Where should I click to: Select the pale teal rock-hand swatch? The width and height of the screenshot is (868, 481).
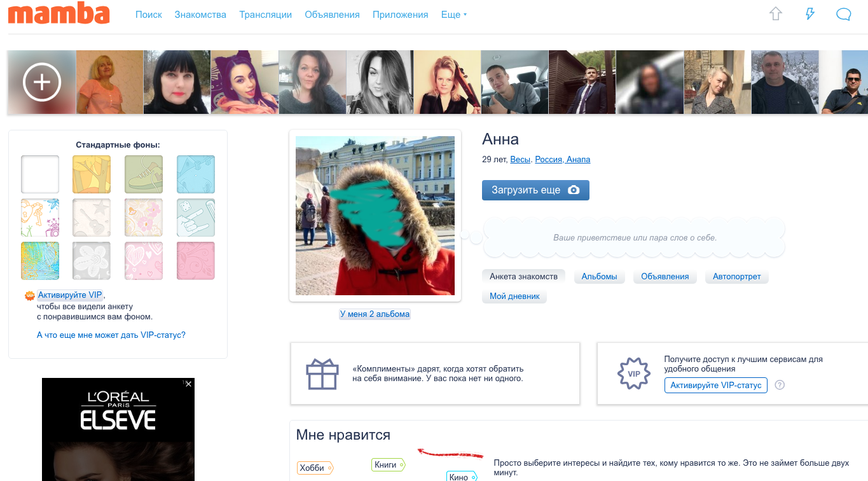pyautogui.click(x=196, y=218)
